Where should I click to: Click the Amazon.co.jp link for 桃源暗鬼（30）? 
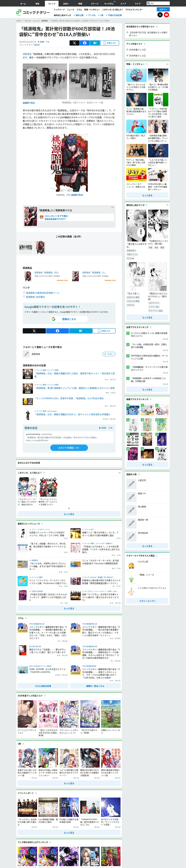(x=62, y=280)
